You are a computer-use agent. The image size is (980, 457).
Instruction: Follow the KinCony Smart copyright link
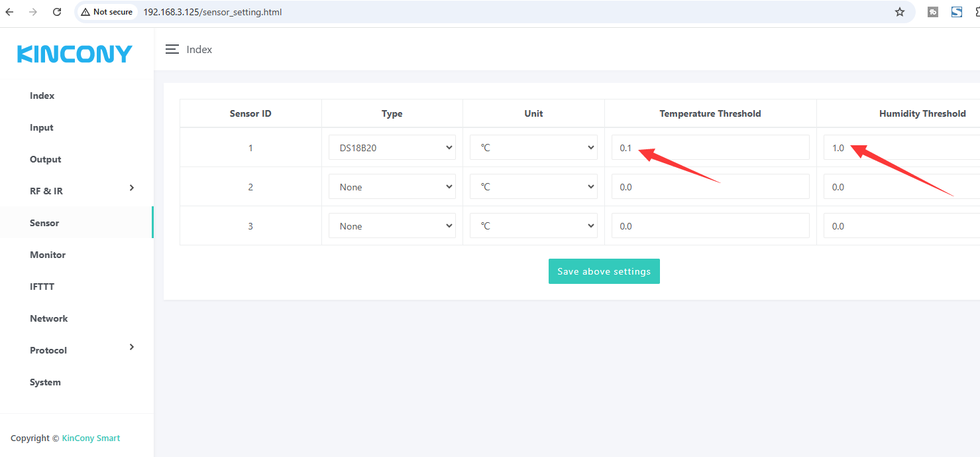click(91, 438)
